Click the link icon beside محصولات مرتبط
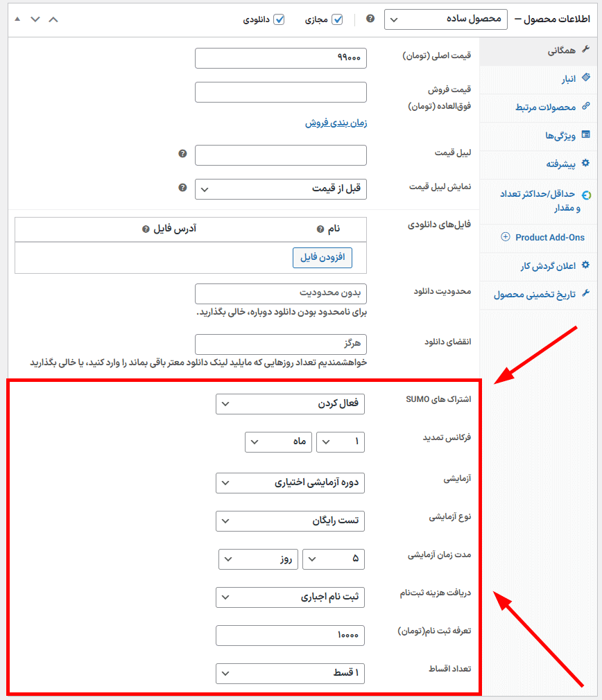Screen dimensions: 602x700 pos(586,106)
